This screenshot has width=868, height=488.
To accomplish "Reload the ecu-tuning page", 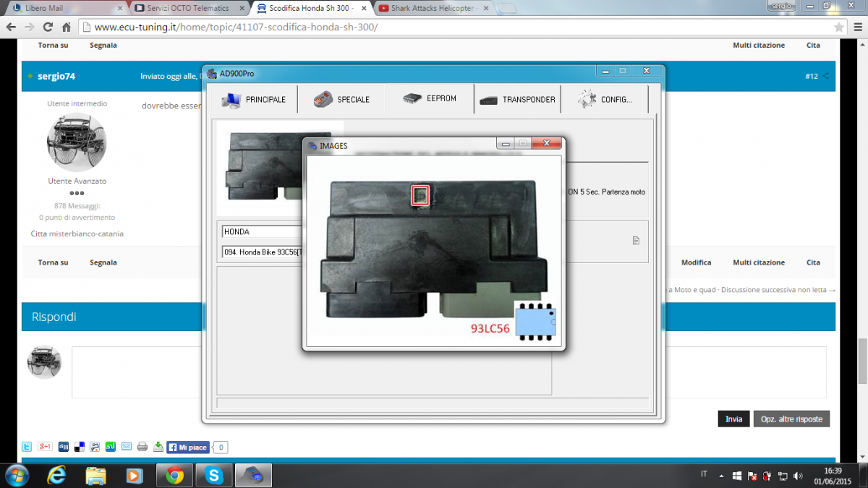I will [48, 27].
